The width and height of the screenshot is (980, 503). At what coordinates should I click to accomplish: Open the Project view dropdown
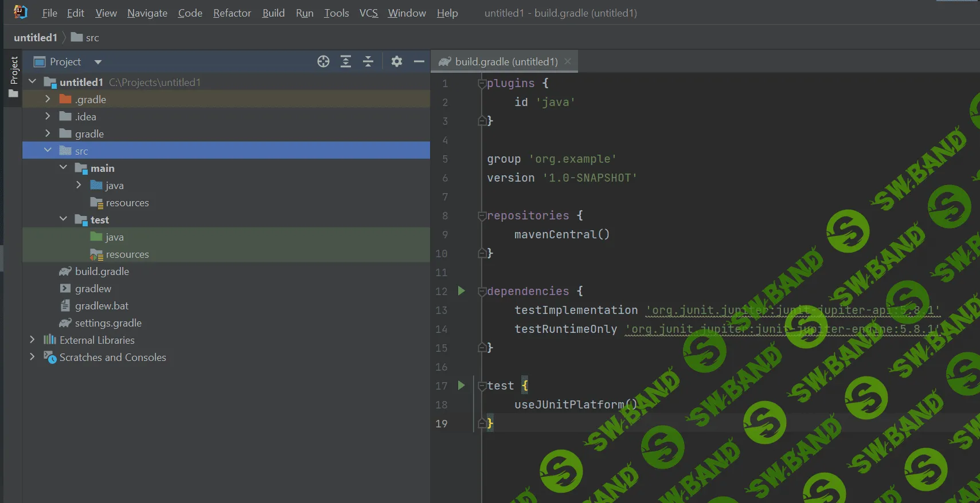(98, 62)
